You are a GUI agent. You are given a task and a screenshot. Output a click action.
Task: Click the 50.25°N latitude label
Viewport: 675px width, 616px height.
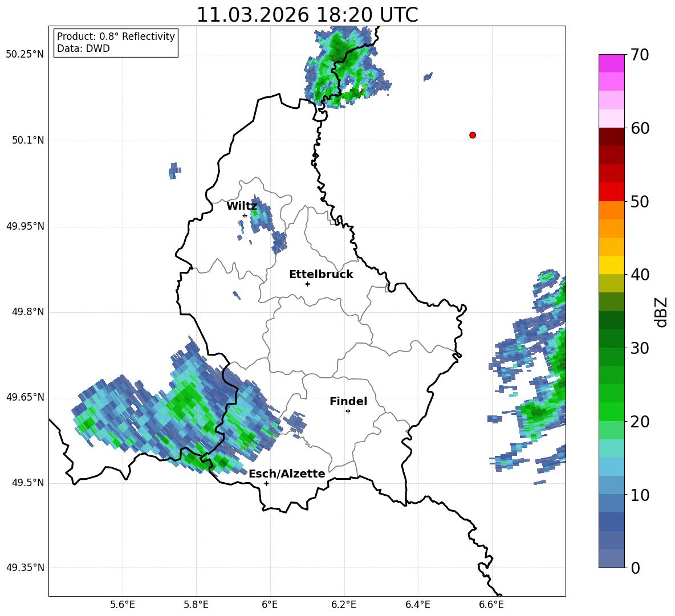point(25,55)
